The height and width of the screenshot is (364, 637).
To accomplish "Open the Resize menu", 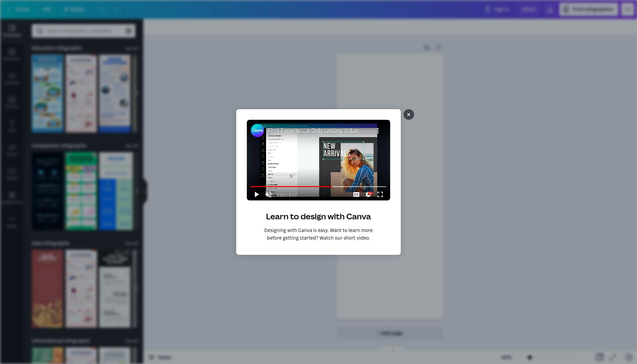I will [x=74, y=9].
